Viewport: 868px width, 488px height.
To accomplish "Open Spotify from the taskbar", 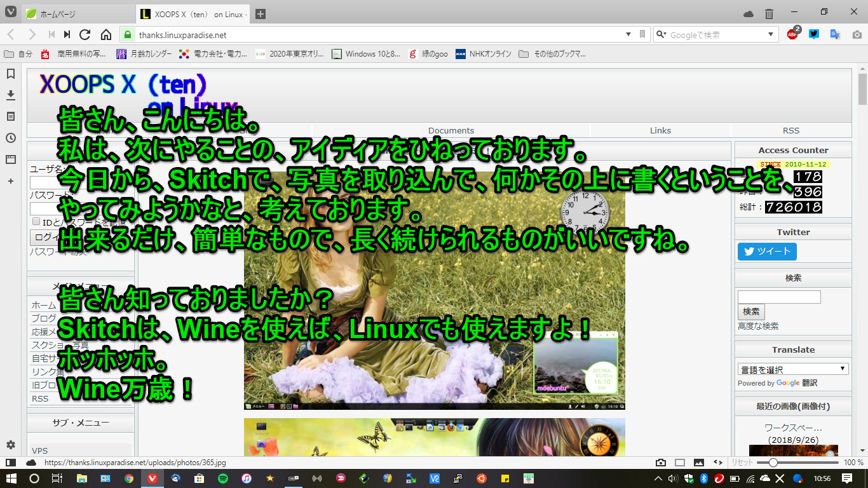I will click(222, 478).
